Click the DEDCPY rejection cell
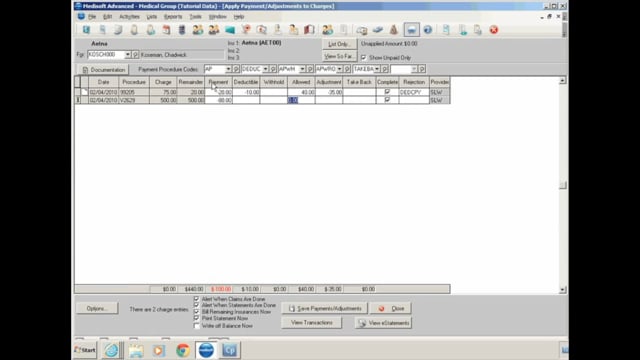The height and width of the screenshot is (360, 640). coord(414,92)
